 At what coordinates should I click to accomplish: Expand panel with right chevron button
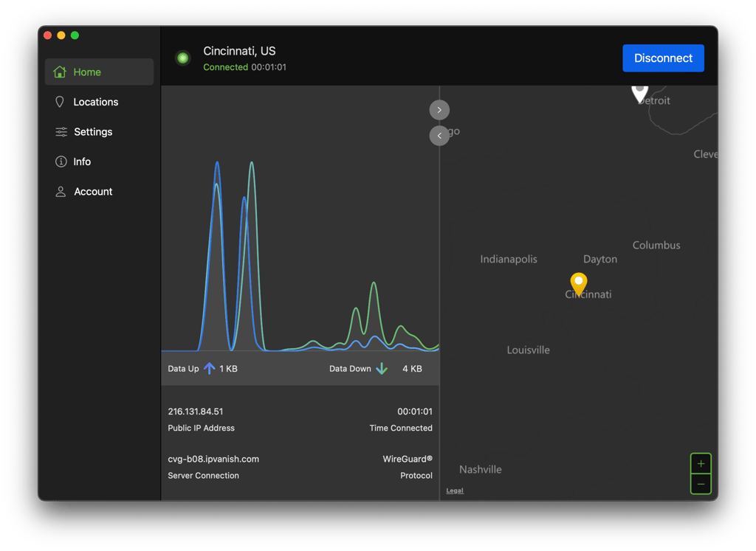439,110
